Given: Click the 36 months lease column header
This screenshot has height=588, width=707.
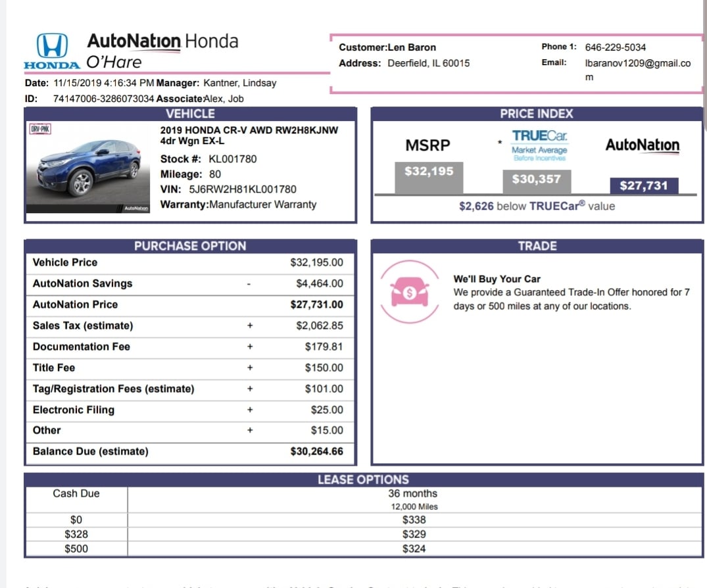Looking at the screenshot, I should (412, 494).
